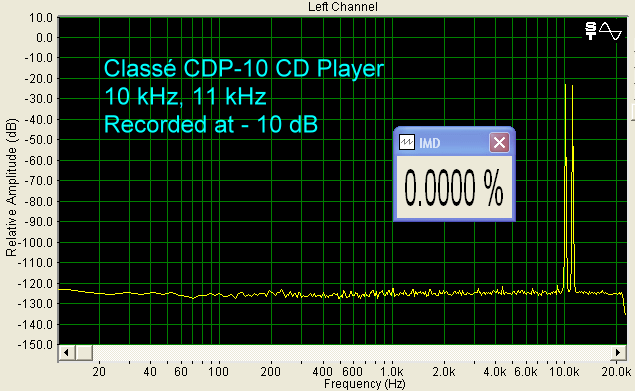Close the IMD readout window
Image resolution: width=635 pixels, height=391 pixels.
(499, 143)
